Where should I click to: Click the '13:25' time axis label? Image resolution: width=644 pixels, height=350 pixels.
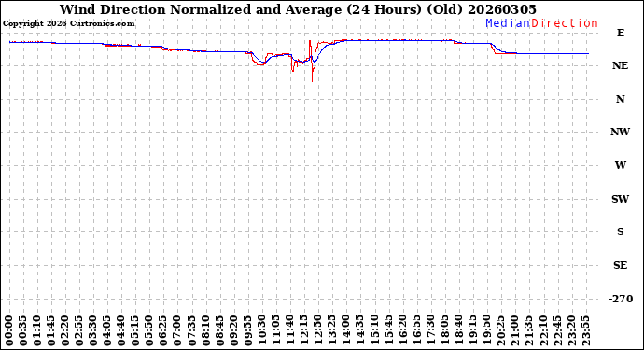click(x=332, y=331)
